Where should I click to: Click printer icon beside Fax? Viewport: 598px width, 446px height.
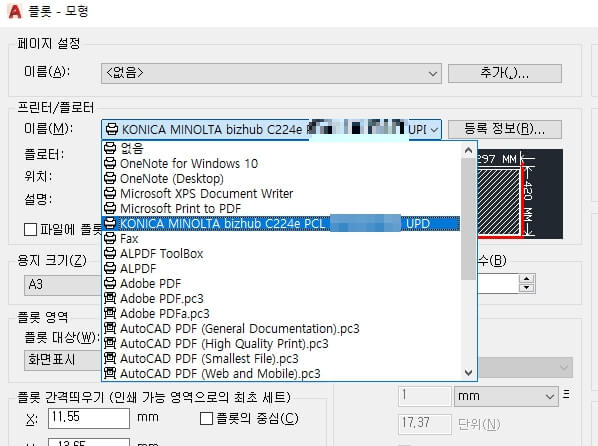(110, 238)
